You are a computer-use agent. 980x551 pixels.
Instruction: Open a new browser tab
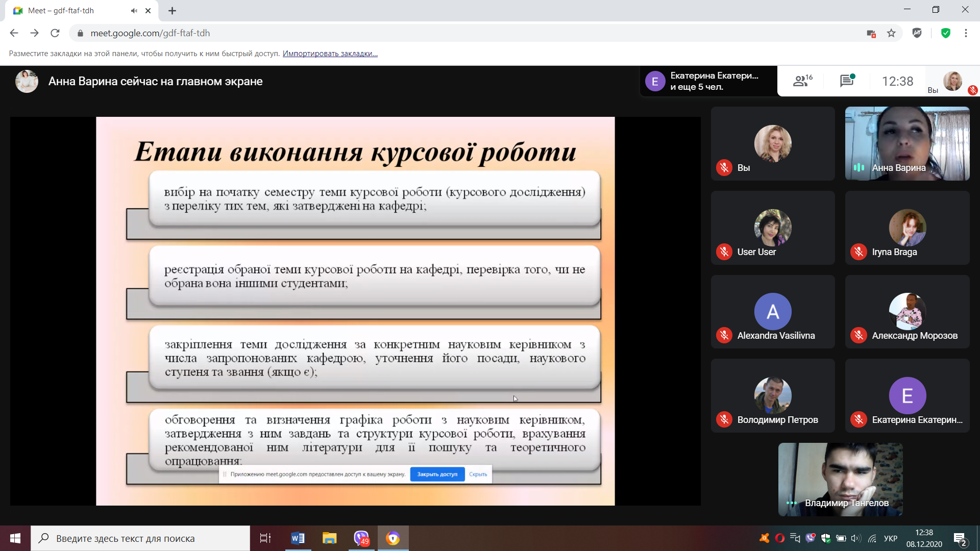tap(173, 11)
